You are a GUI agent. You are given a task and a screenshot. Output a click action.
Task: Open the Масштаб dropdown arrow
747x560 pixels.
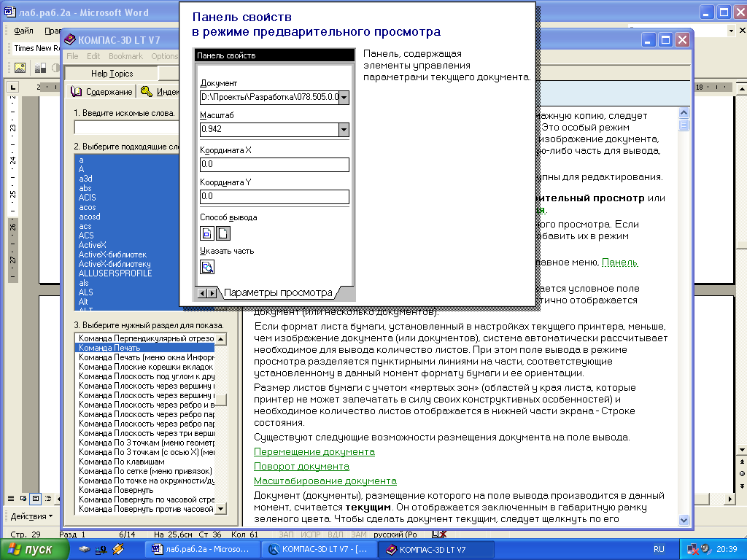click(344, 130)
